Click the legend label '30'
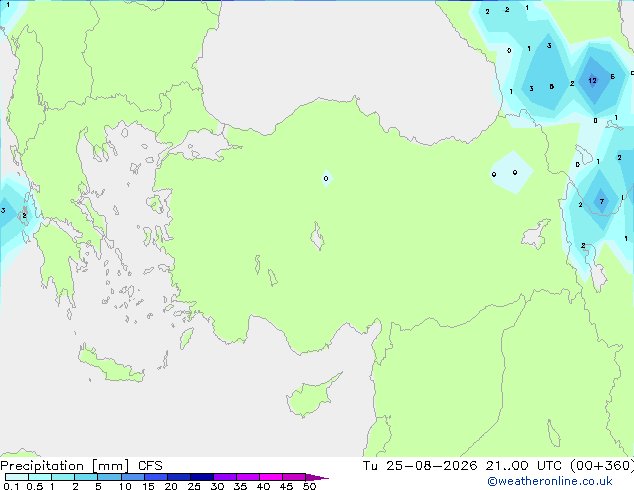The width and height of the screenshot is (634, 490). point(217,486)
